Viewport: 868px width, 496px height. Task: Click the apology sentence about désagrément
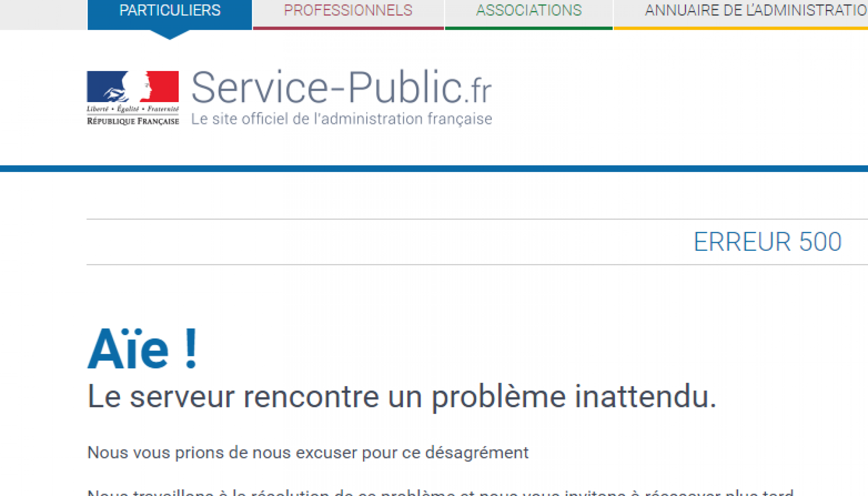pyautogui.click(x=308, y=453)
